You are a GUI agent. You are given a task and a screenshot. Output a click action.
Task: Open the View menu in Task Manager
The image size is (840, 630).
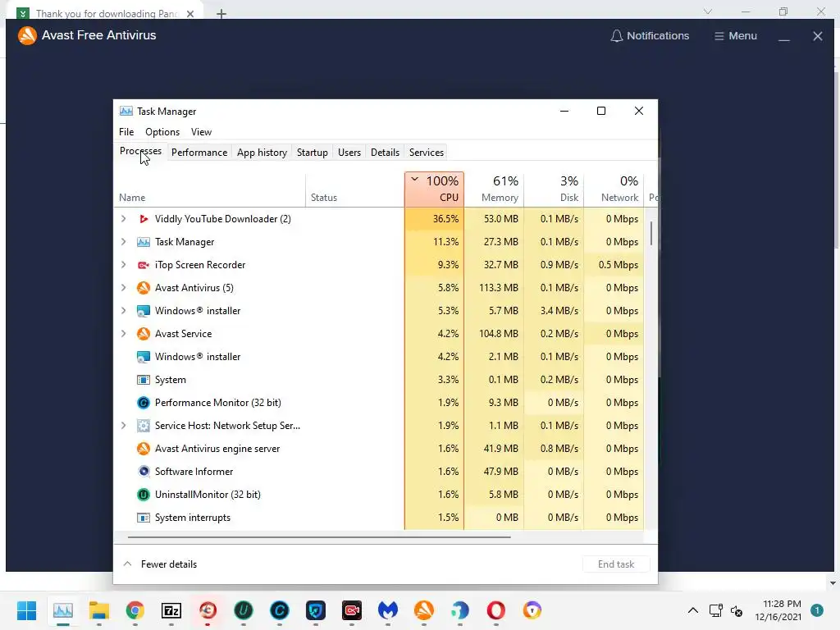[x=202, y=132]
